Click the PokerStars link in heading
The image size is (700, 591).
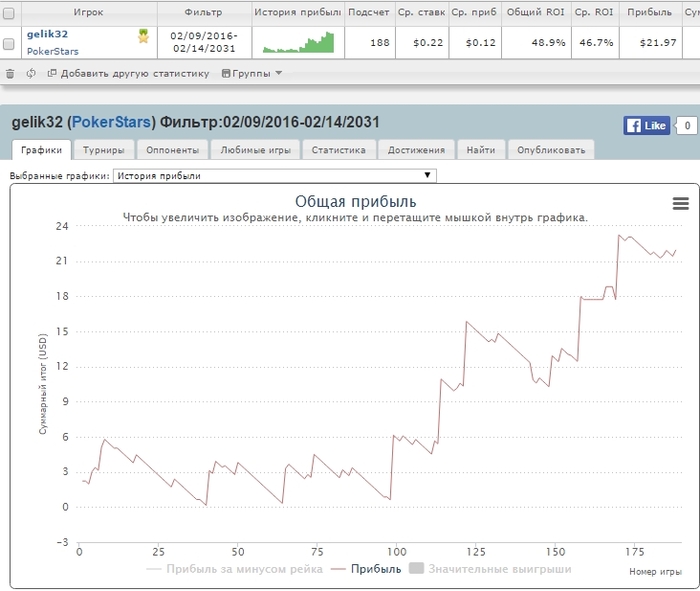pos(111,122)
